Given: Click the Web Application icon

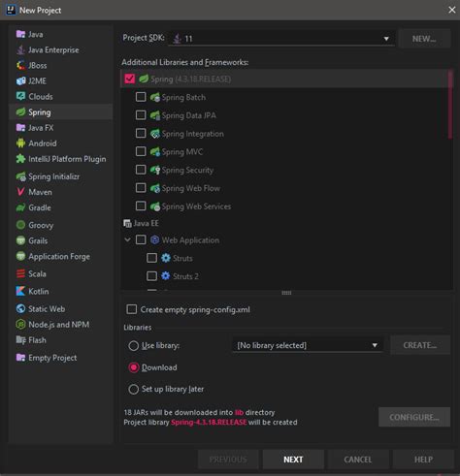Looking at the screenshot, I should (x=155, y=239).
